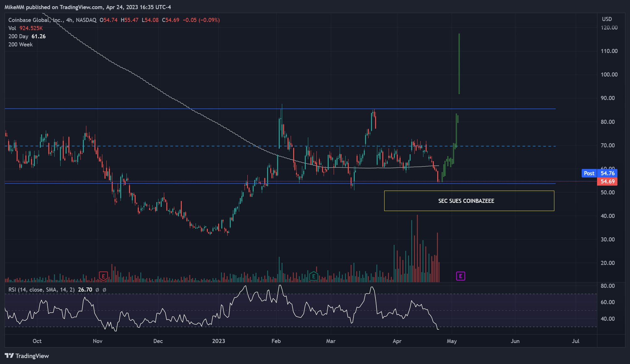Click the Mar label on the time axis

pos(331,341)
